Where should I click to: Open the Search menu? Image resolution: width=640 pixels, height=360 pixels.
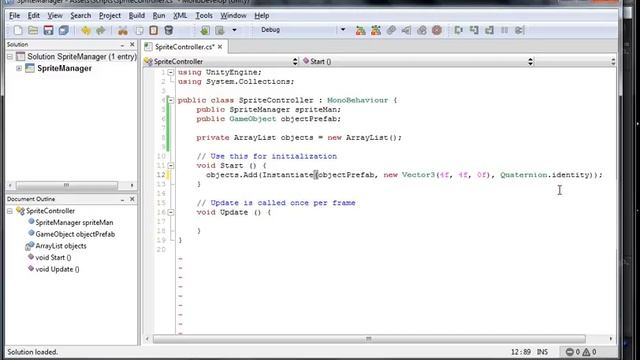[80, 16]
